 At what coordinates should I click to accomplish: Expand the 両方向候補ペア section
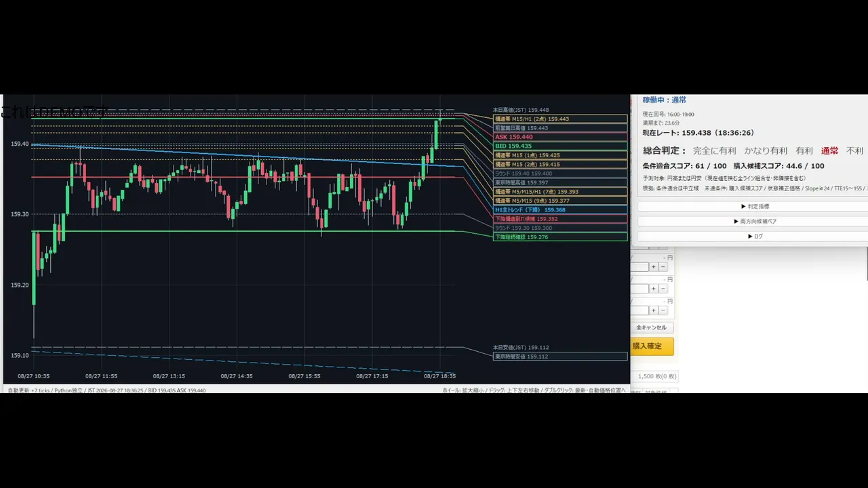coord(753,221)
